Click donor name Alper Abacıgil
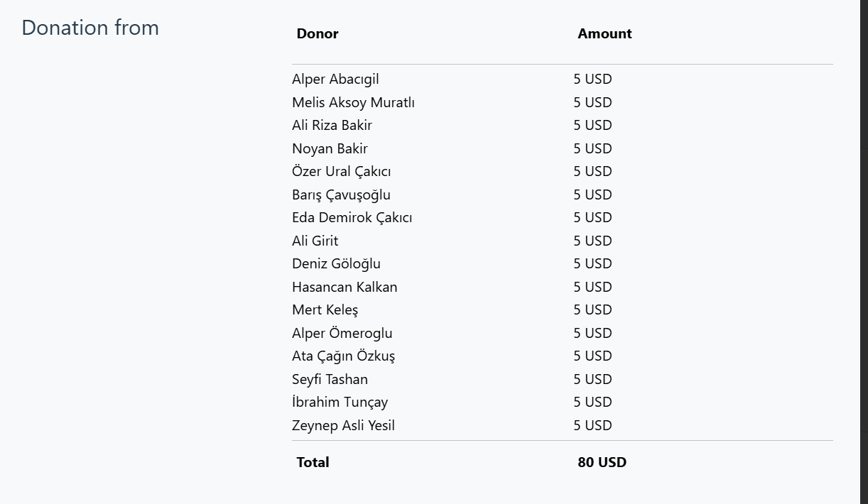Image resolution: width=868 pixels, height=504 pixels. pyautogui.click(x=335, y=80)
